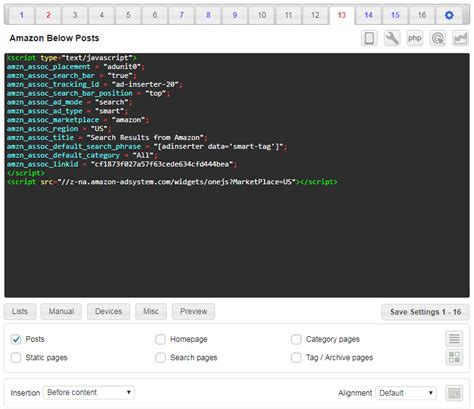Check the Search pages option
Screen dimensions: 474x409
(160, 358)
